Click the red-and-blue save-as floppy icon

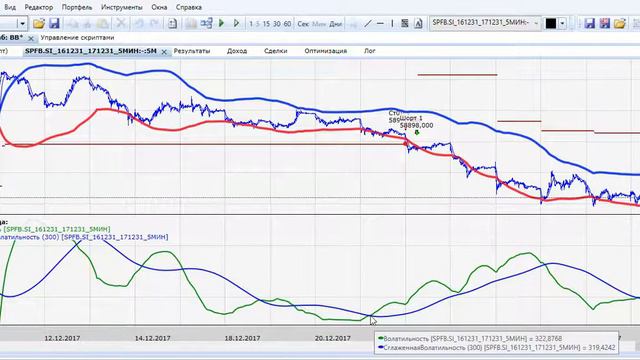click(x=604, y=23)
